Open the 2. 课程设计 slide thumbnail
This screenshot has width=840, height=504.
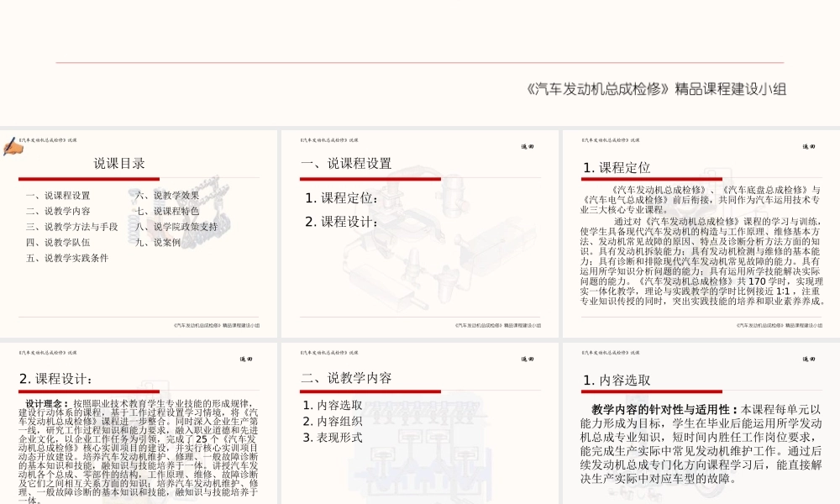139,423
